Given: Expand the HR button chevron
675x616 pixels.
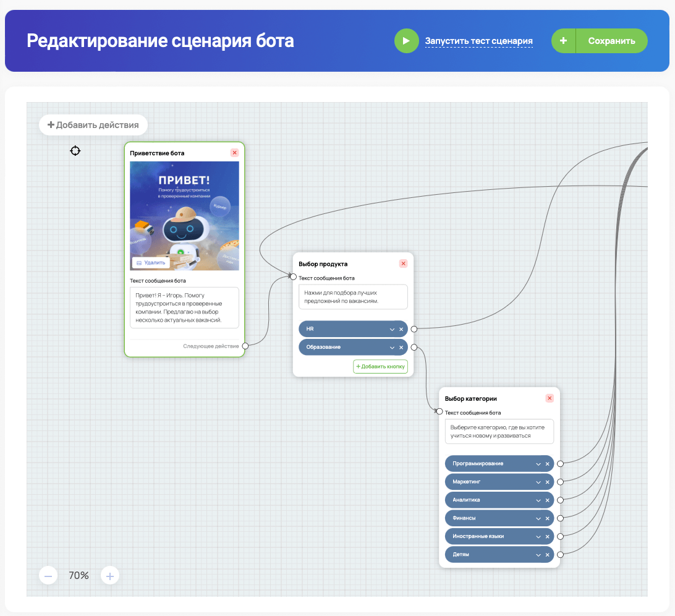Looking at the screenshot, I should coord(392,329).
